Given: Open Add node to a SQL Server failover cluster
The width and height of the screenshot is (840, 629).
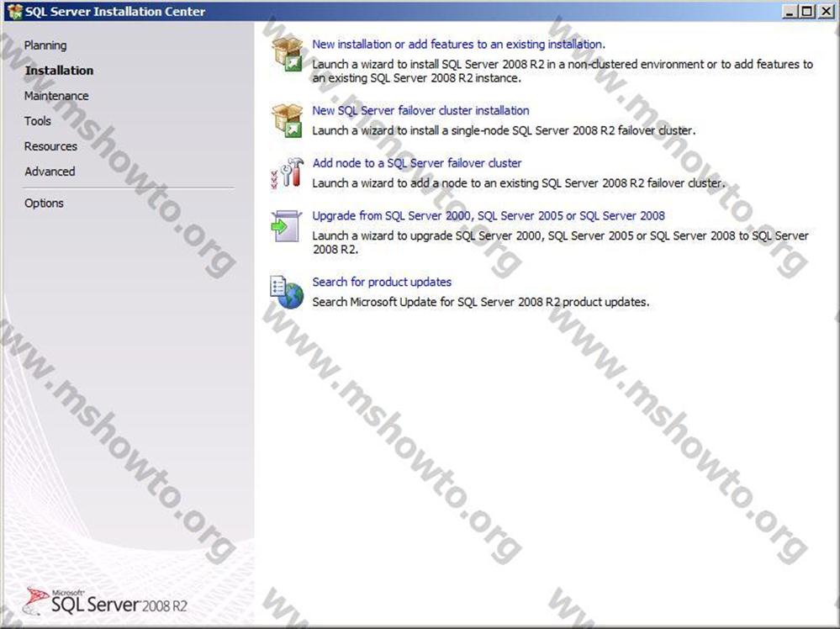Looking at the screenshot, I should pos(417,163).
